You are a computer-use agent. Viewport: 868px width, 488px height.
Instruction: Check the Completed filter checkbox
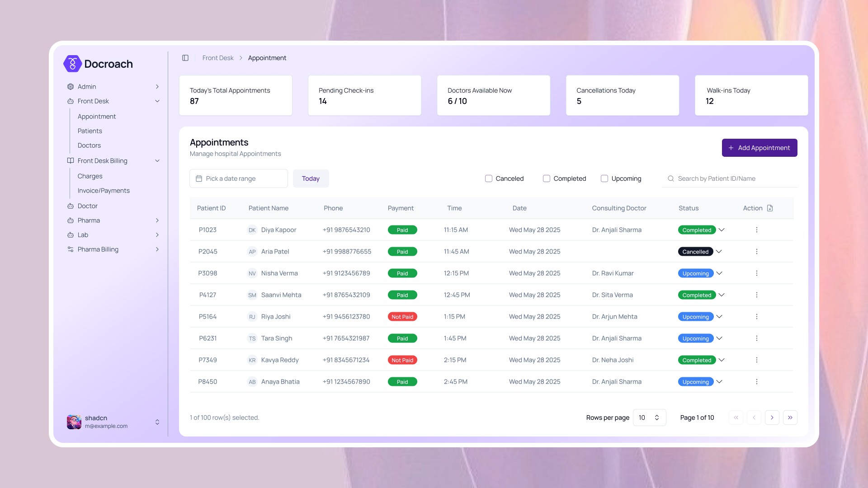(x=547, y=178)
